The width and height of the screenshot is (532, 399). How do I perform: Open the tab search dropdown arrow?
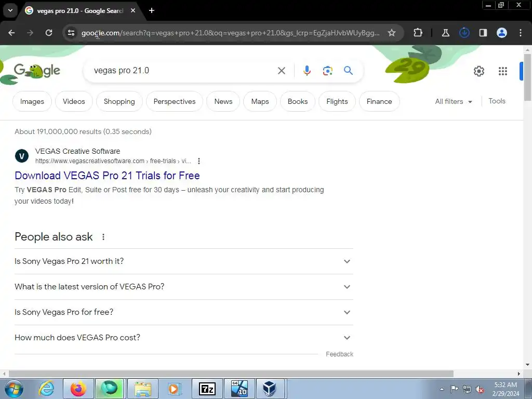pyautogui.click(x=10, y=10)
